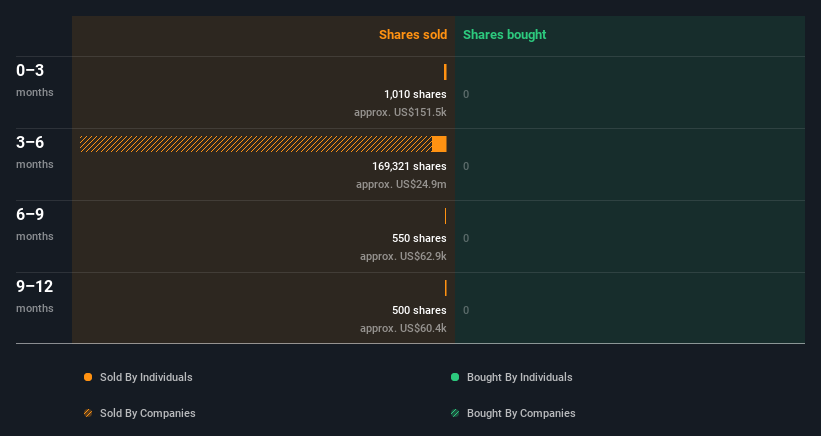Click the hatched 'Bought By Companies' legend dot
Screen dimensions: 821x436
(455, 413)
